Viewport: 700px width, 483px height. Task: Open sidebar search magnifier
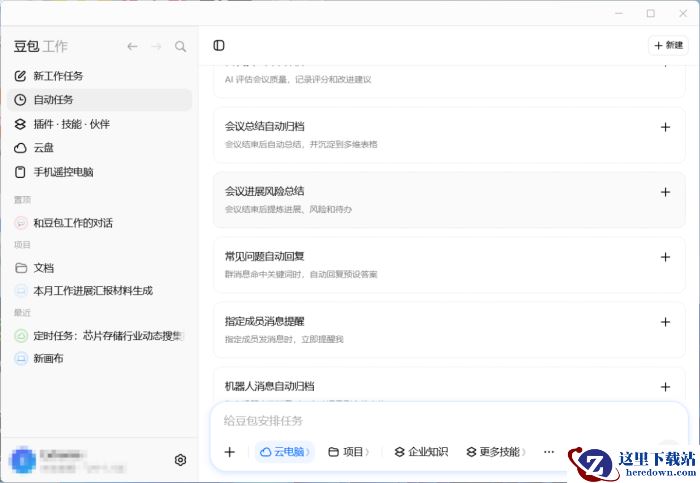[x=180, y=46]
